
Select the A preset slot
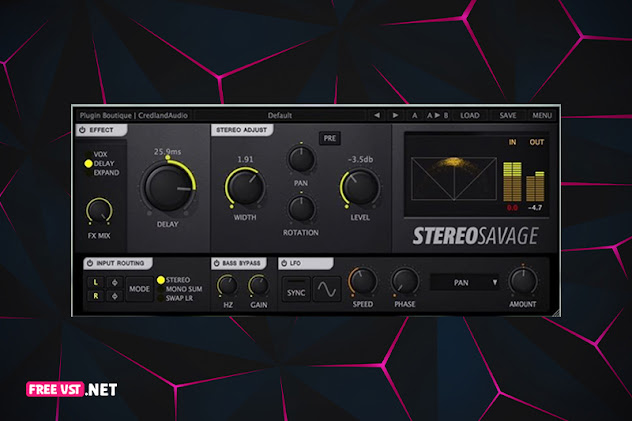[x=414, y=116]
